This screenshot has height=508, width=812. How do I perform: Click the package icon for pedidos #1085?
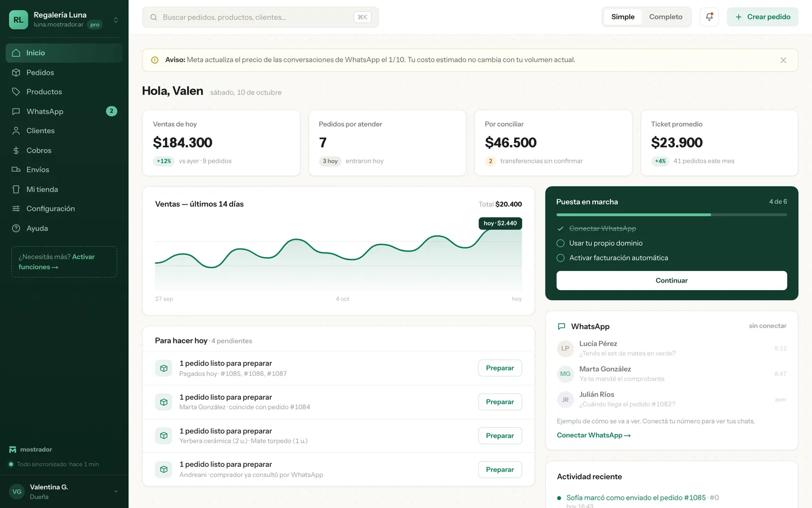click(163, 368)
